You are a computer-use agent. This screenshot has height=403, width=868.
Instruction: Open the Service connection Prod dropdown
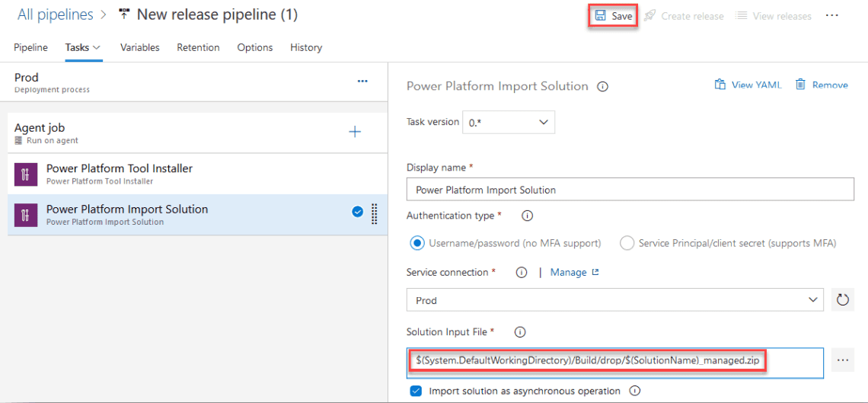614,300
